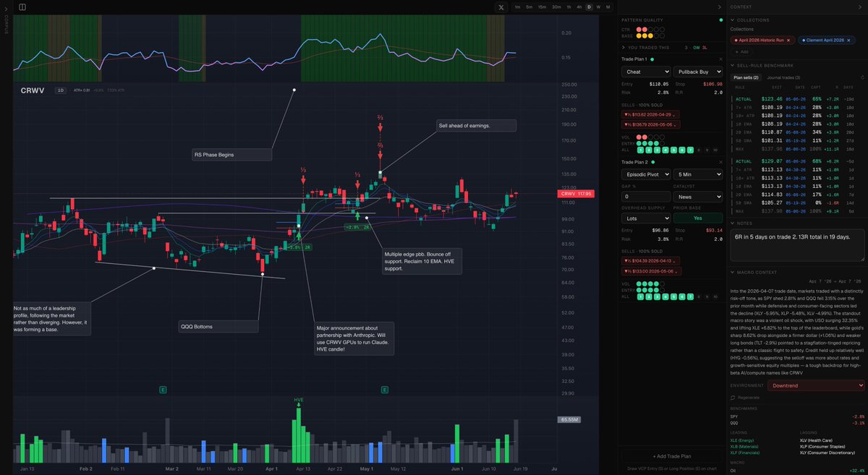Click the earnings E marker near May
Screen dimensions: 868x475
coord(384,390)
